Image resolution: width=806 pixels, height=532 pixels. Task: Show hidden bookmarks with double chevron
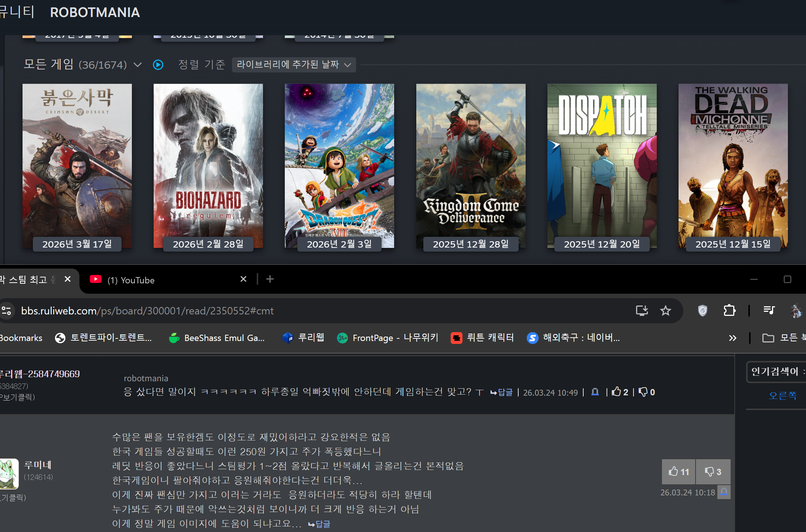[x=732, y=338]
